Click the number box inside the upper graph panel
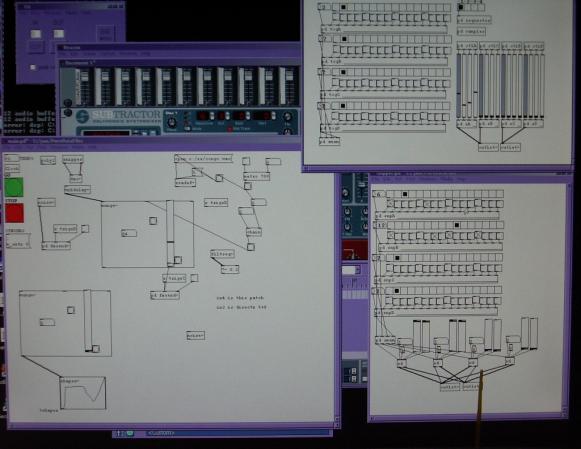Viewport: 581px width, 449px height. pyautogui.click(x=129, y=233)
